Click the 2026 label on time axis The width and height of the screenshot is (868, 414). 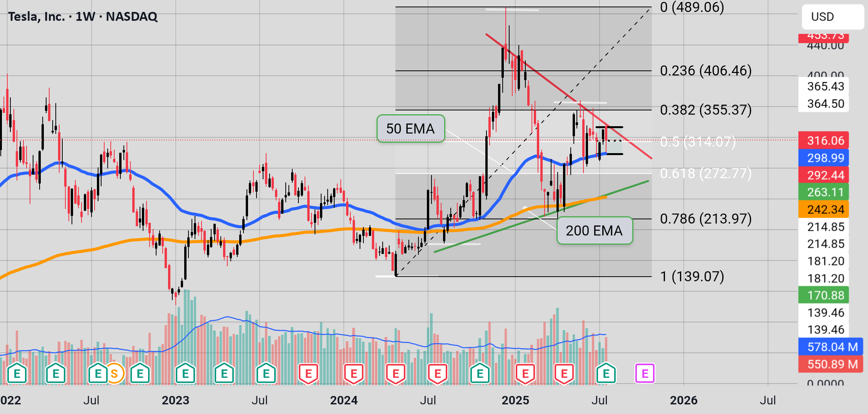[x=683, y=400]
